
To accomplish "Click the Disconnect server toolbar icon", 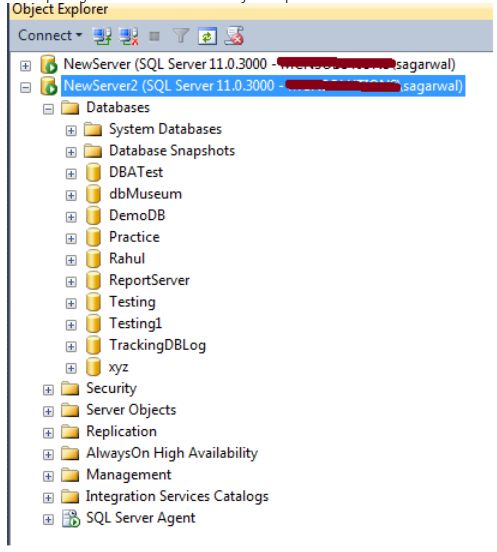I will tap(128, 36).
